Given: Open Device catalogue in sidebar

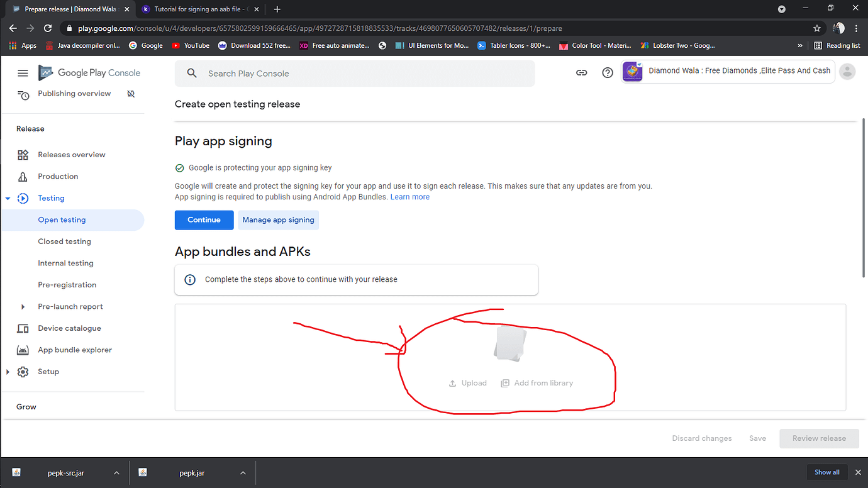Looking at the screenshot, I should (69, 328).
